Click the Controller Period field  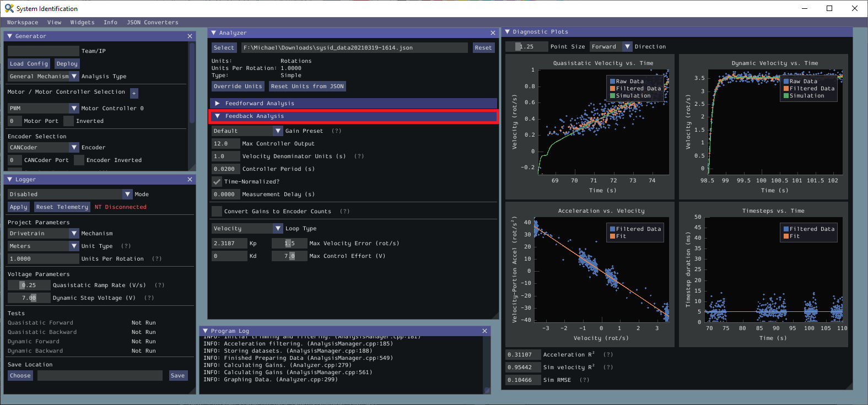coord(226,169)
